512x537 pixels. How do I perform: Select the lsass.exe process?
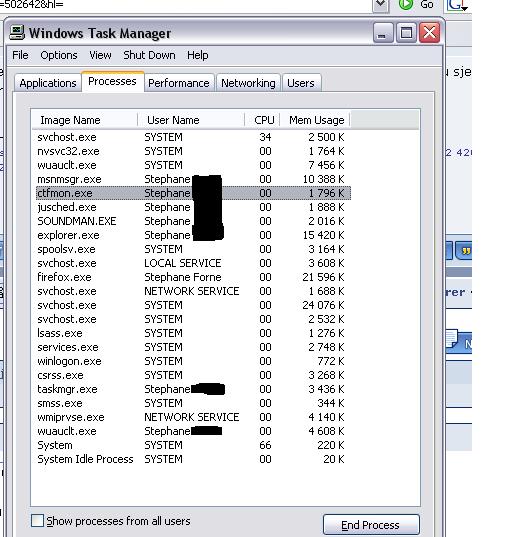[x=193, y=333]
